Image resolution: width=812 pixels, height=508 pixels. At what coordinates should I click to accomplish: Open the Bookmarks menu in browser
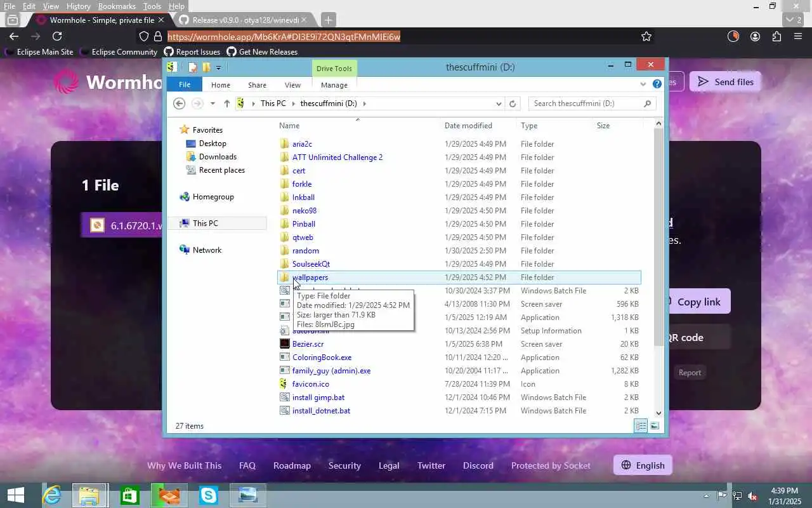coord(117,6)
